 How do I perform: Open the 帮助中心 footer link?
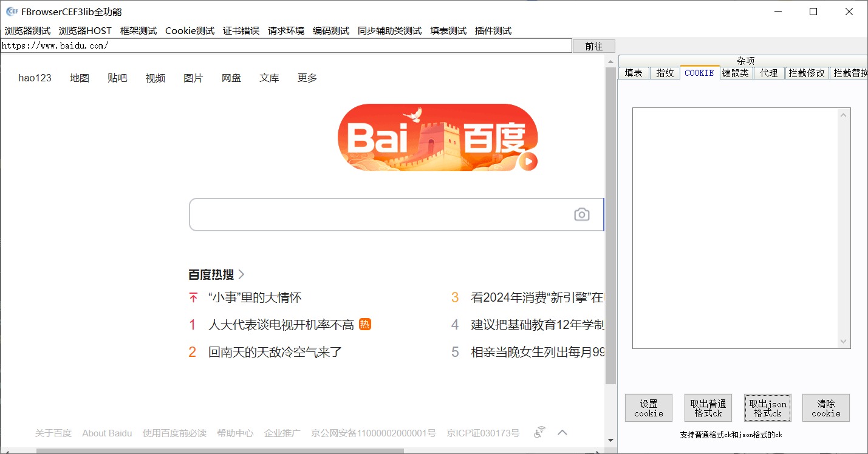point(235,433)
